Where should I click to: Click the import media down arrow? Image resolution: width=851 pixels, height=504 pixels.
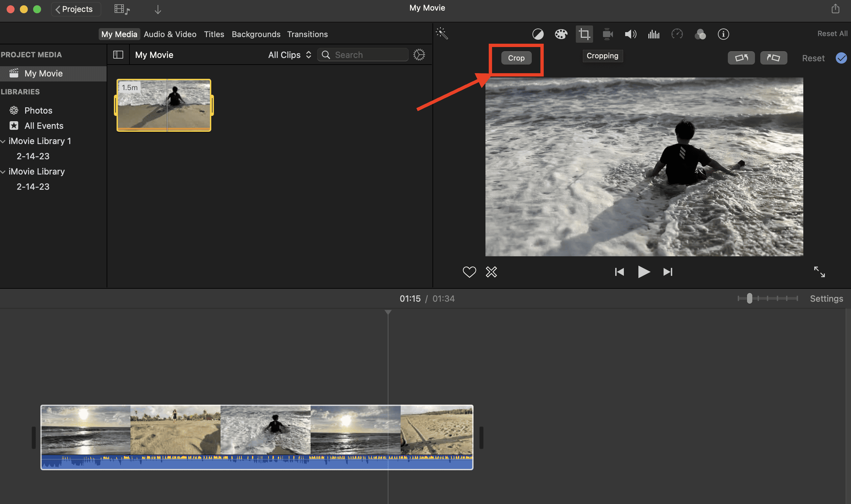[158, 10]
